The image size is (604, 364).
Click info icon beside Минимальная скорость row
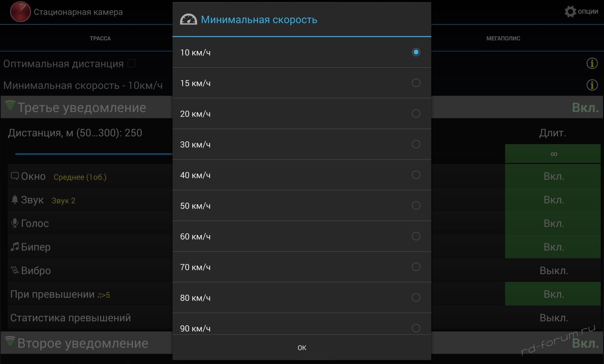pos(592,85)
